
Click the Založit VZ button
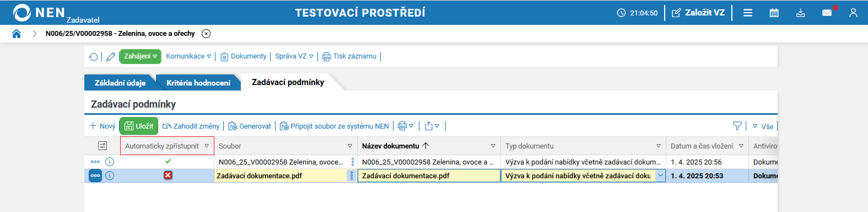(698, 13)
